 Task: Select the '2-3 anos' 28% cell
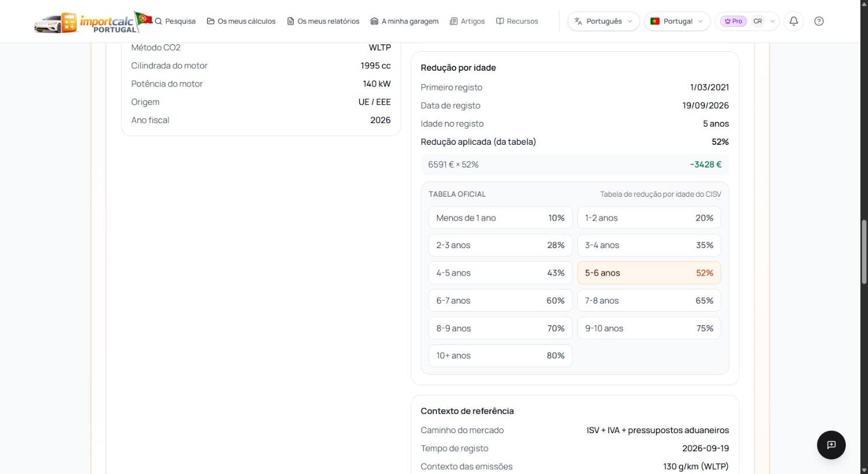[x=501, y=245]
